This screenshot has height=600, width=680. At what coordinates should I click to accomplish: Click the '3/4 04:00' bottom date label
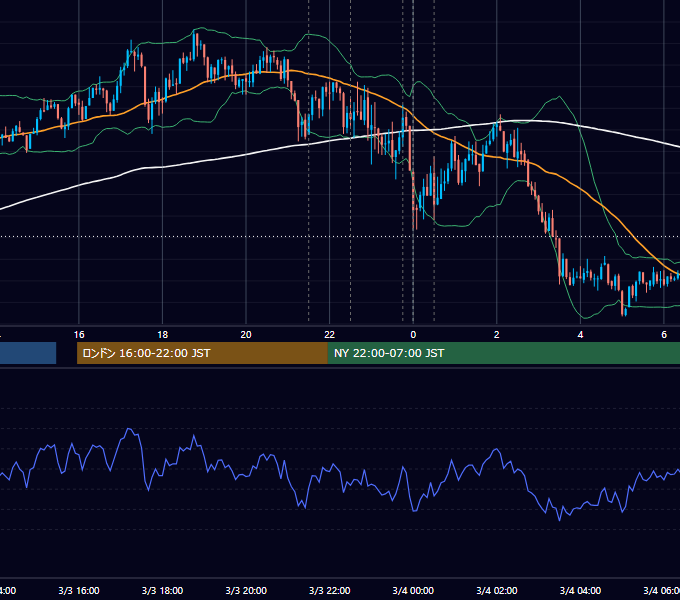click(x=580, y=590)
